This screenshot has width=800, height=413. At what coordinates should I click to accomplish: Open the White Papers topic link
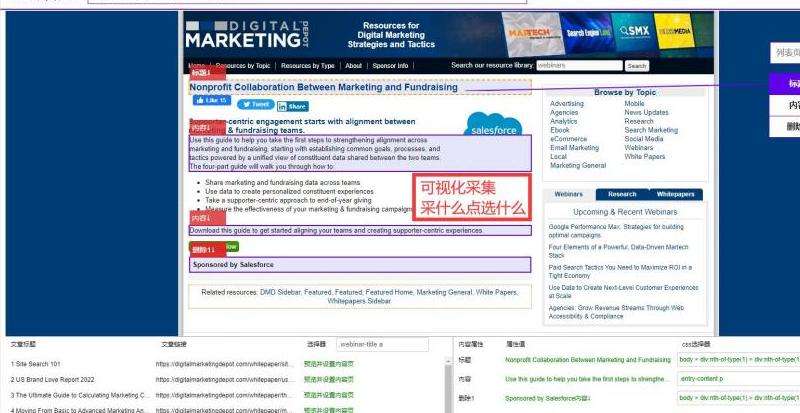pos(645,157)
